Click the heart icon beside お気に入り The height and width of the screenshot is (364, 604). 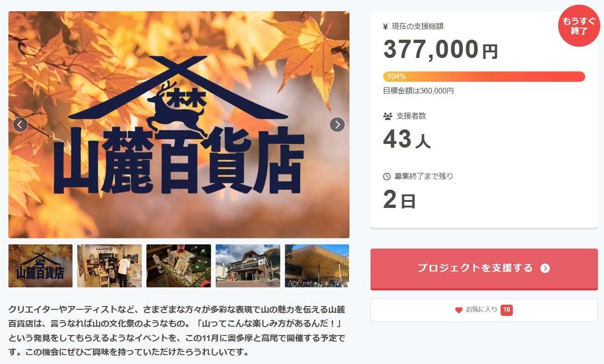(458, 310)
